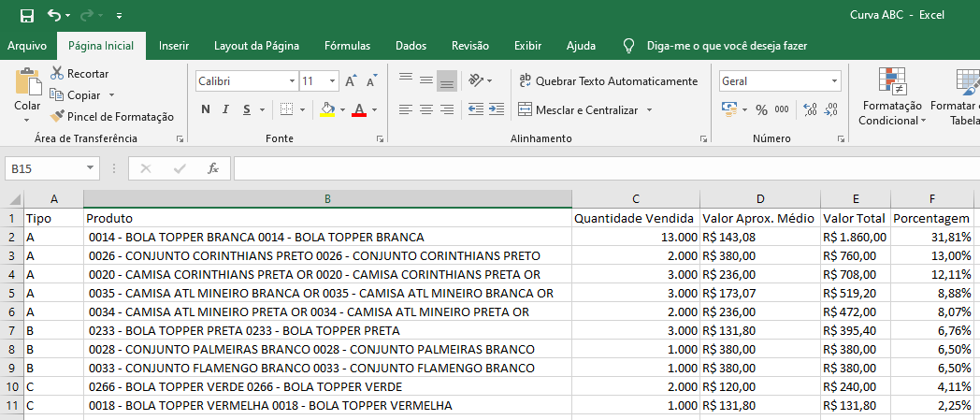
Task: Expand the Name Box dropdown showing B15
Action: (x=91, y=168)
